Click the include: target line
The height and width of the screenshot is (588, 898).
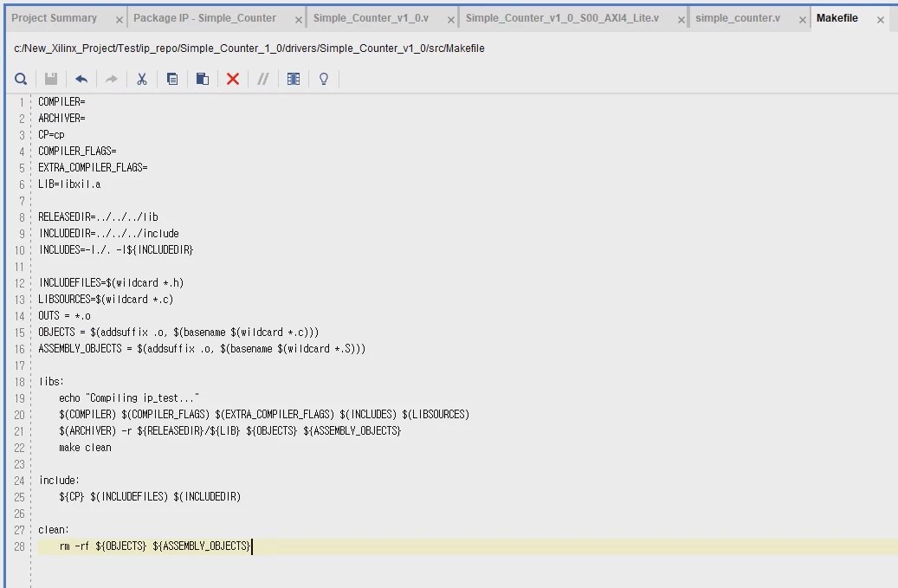[59, 481]
